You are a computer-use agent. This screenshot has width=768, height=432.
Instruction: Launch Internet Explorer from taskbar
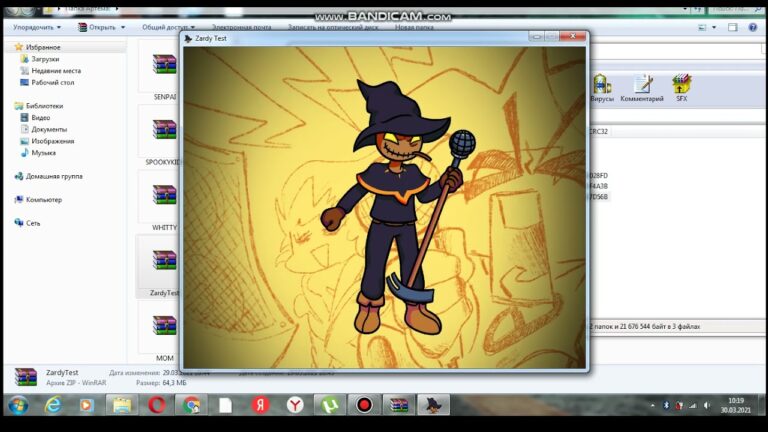pyautogui.click(x=52, y=405)
